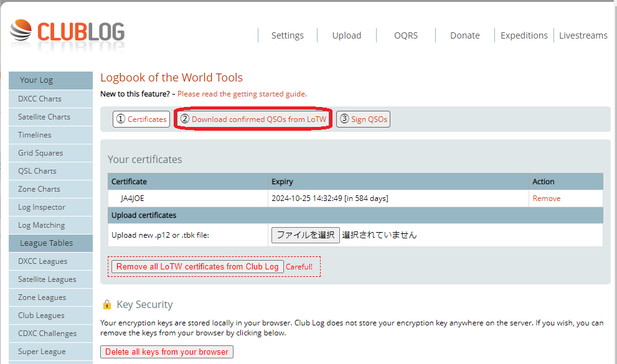Open QSL Charts in the sidebar
Viewport: 617px width, 364px height.
pyautogui.click(x=51, y=171)
